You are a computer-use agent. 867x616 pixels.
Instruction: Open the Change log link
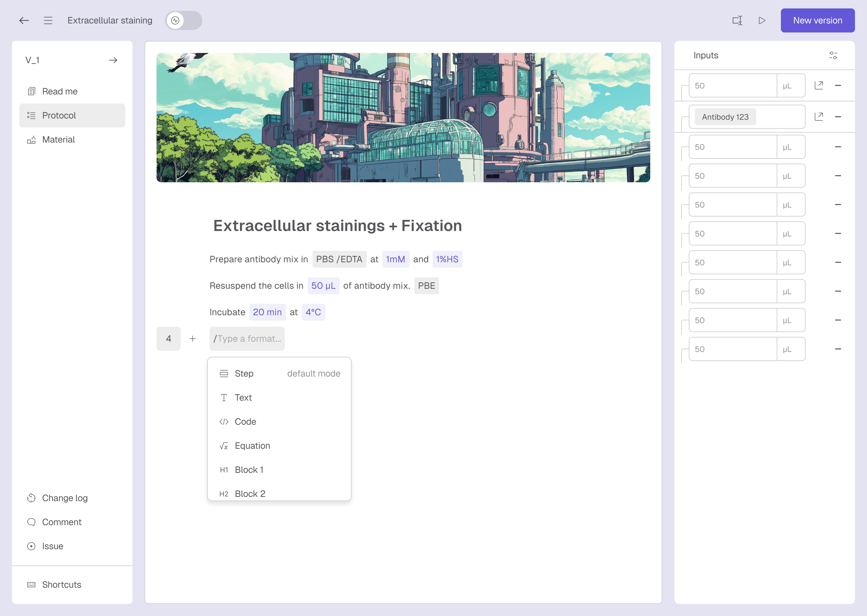(65, 498)
